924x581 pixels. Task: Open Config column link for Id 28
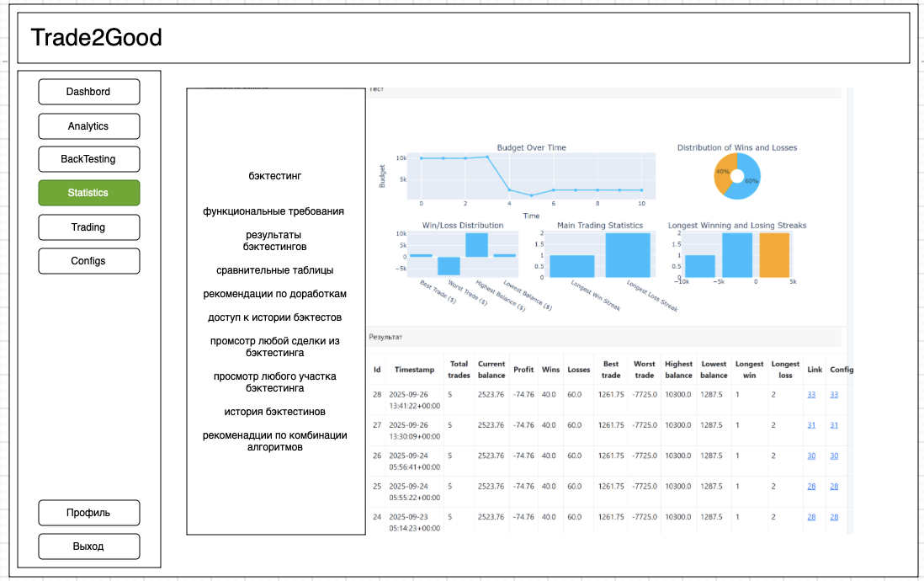pos(834,394)
